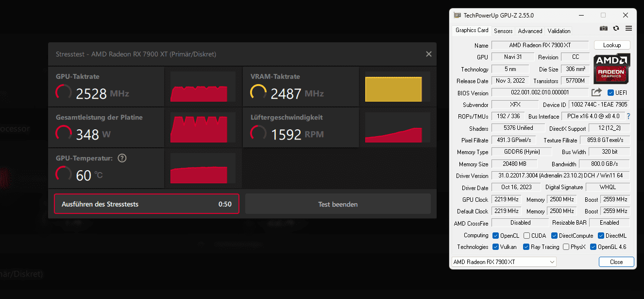Take a GPU-Z screenshot with camera icon
Image resolution: width=644 pixels, height=299 pixels.
coord(604,29)
